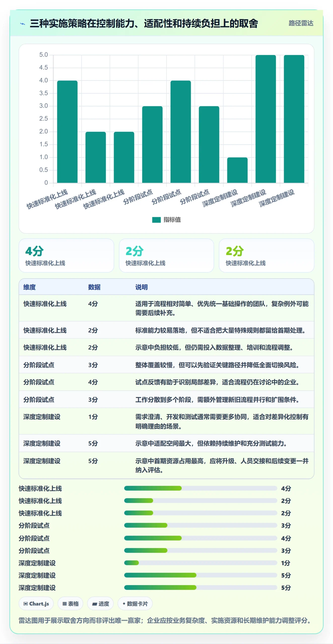The image size is (333, 644).
Task: Click the bar icon in the 进度 chip
Action: [x=94, y=604]
